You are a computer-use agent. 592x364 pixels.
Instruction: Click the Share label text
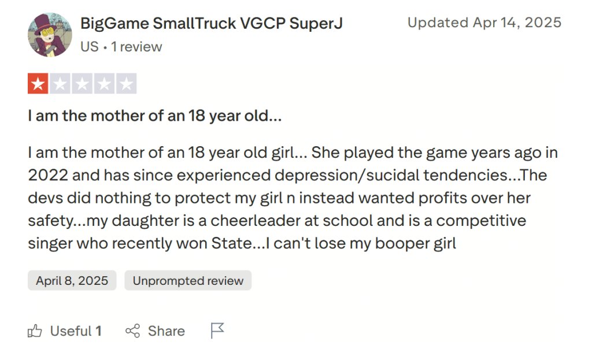tap(166, 330)
